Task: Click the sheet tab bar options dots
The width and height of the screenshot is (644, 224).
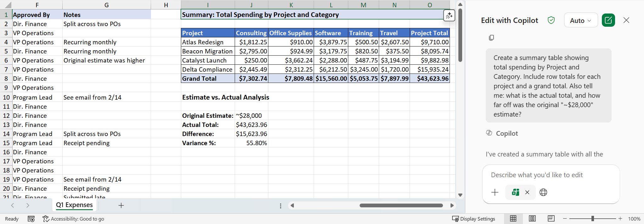Action: coord(280,206)
